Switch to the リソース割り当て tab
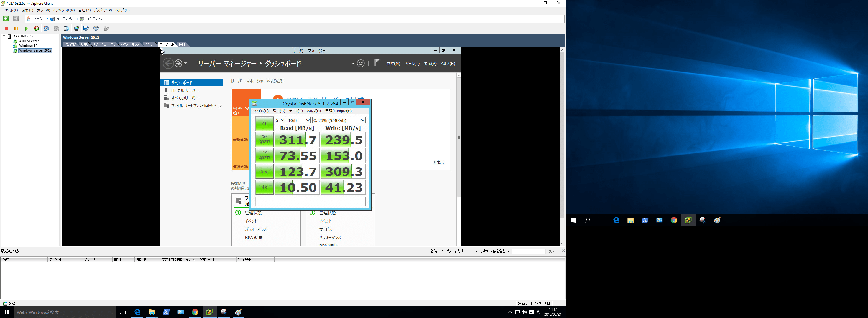868x318 pixels. [x=104, y=44]
